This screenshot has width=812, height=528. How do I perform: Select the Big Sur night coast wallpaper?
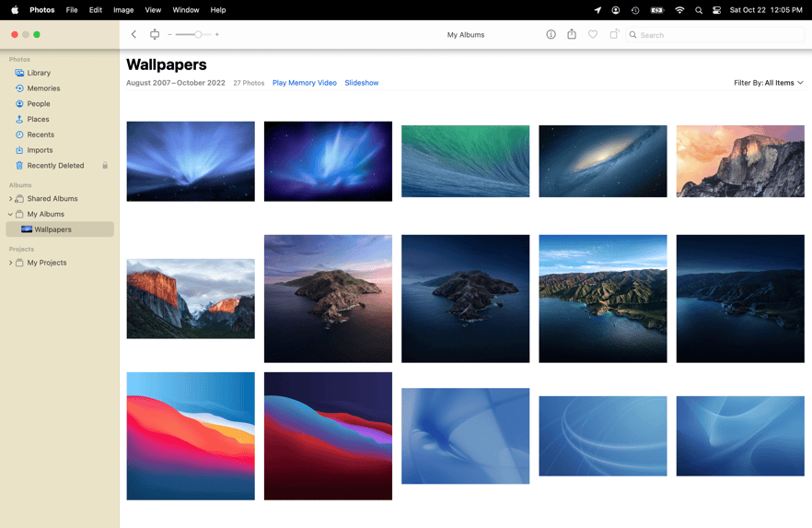(740, 299)
